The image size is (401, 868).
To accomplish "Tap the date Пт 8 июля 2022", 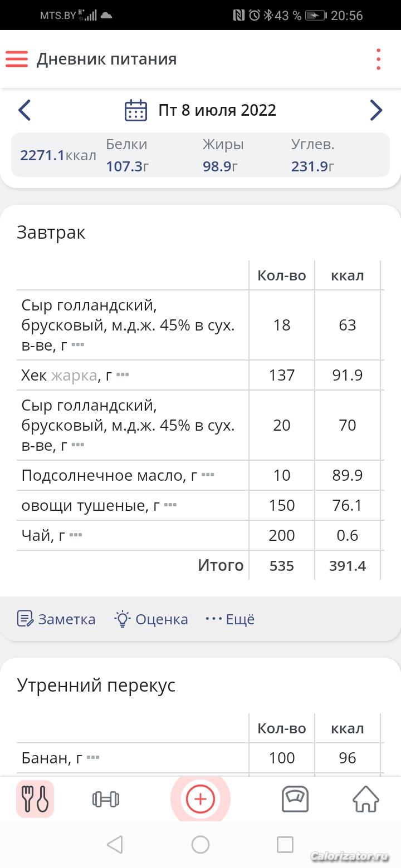I will coord(217,110).
